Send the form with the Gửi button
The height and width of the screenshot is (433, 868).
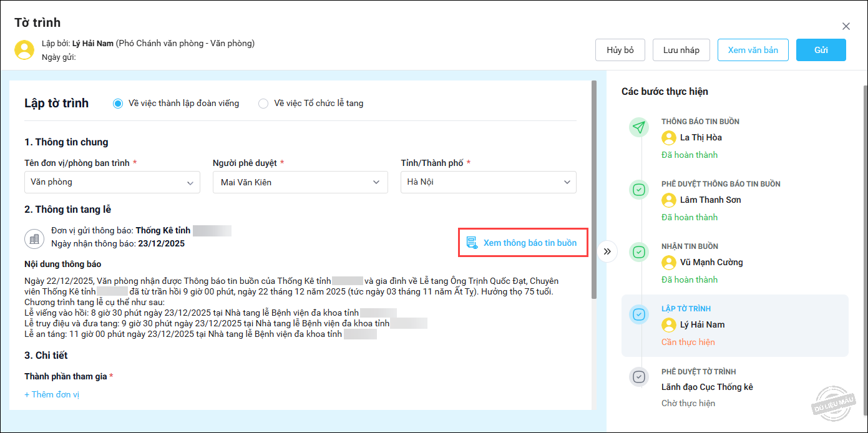(821, 50)
